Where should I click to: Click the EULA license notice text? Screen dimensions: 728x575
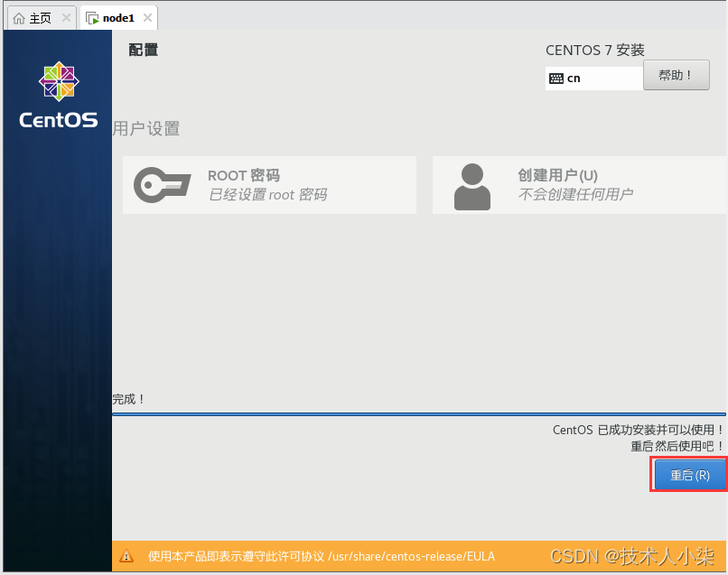(x=322, y=556)
